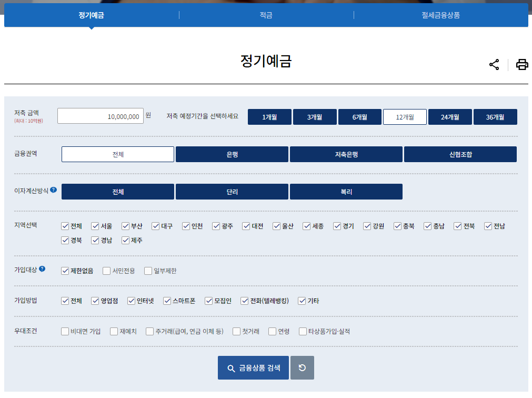The width and height of the screenshot is (532, 398).
Task: Uncheck the 강원 region checkbox
Action: (367, 226)
